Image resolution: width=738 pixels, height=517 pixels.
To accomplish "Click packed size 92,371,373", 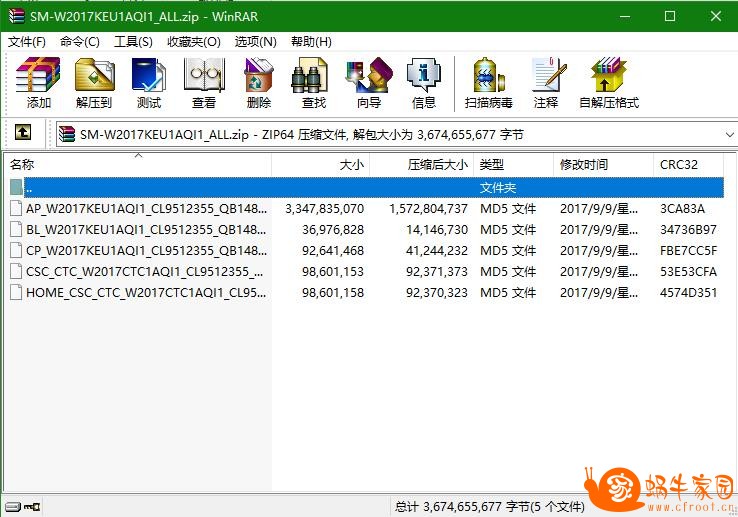I will [437, 272].
